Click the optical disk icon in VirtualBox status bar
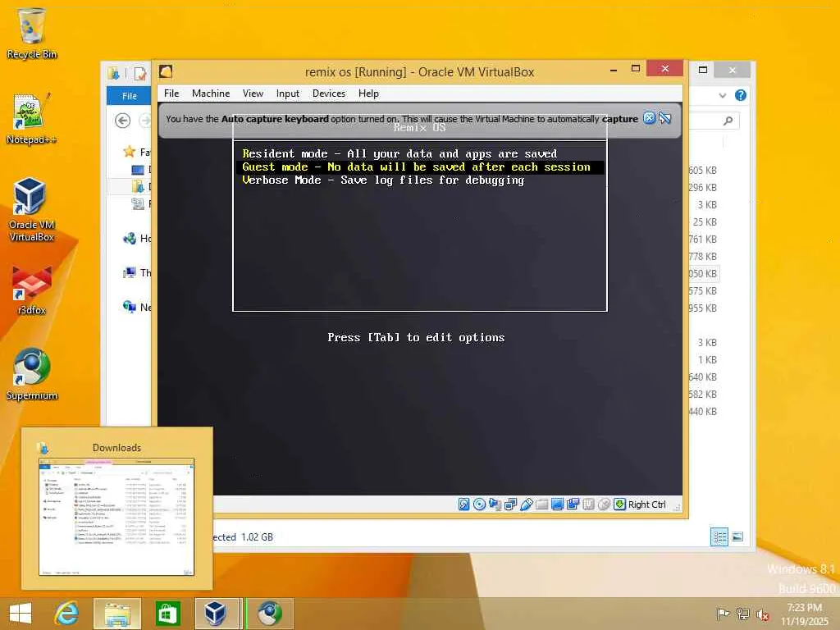The height and width of the screenshot is (630, 840). (479, 504)
